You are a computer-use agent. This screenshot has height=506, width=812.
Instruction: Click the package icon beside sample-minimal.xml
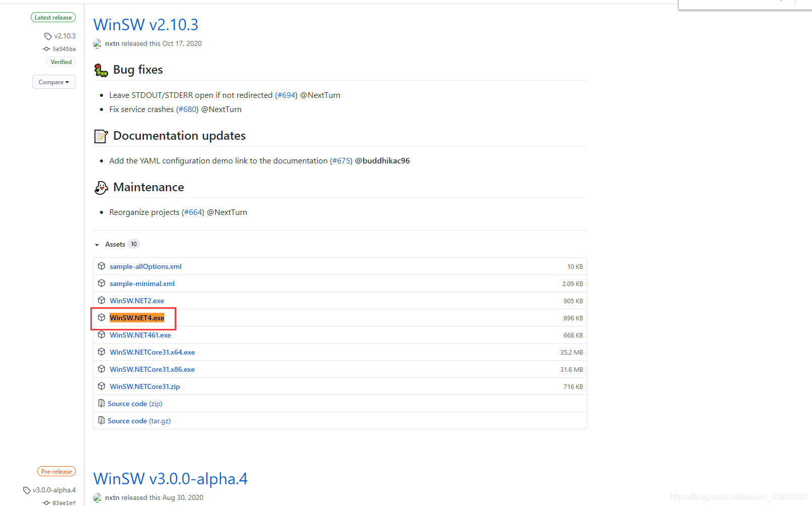click(x=101, y=283)
